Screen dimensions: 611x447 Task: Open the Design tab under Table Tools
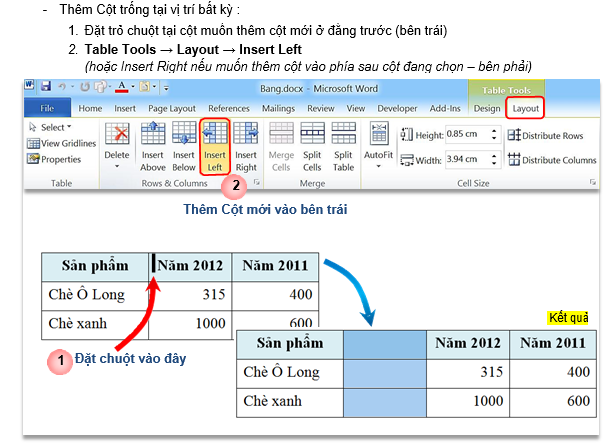click(x=487, y=107)
